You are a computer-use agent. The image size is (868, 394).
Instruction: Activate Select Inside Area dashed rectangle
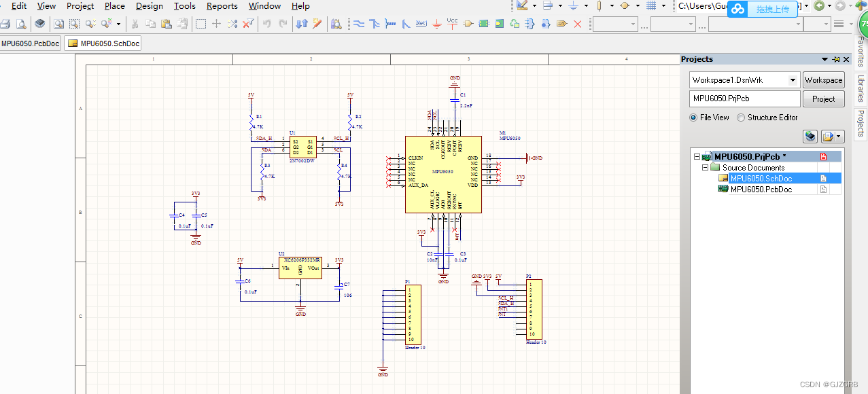201,24
